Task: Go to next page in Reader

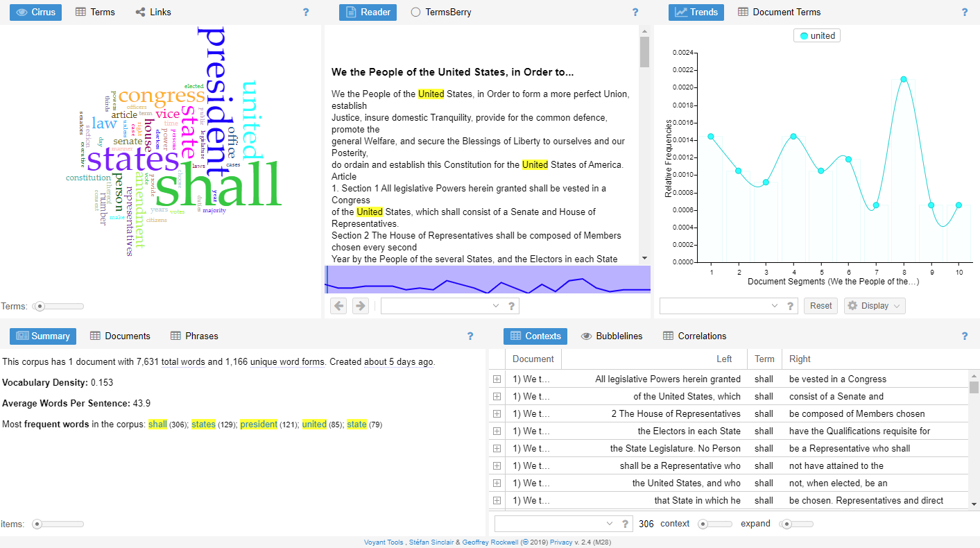Action: click(360, 306)
